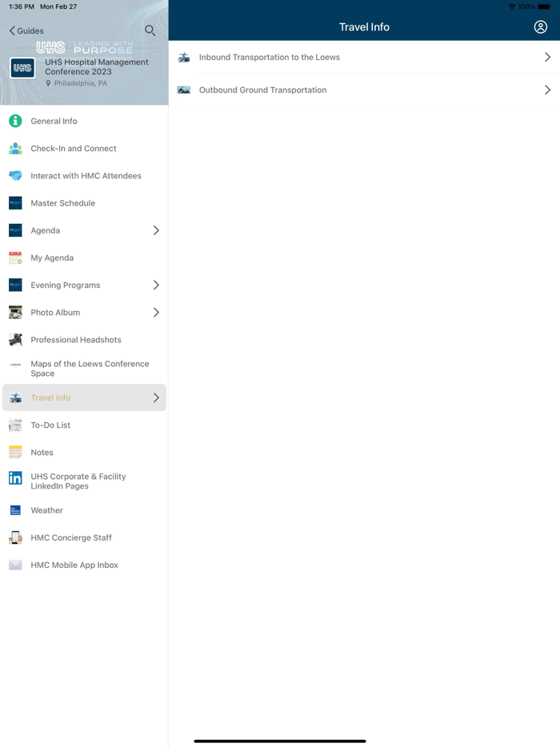Click the Interact with HMC Attendees handshake icon
Viewport: 560px width, 747px height.
pos(15,176)
